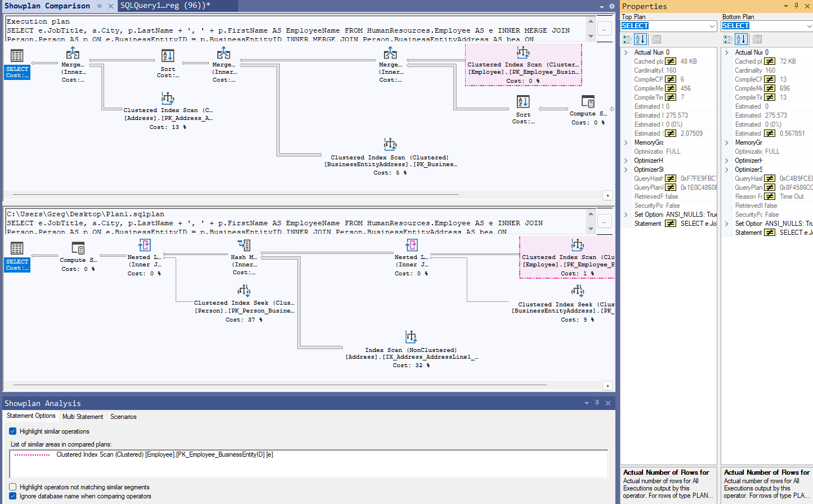Click the top plan zoom plus button

(x=607, y=195)
